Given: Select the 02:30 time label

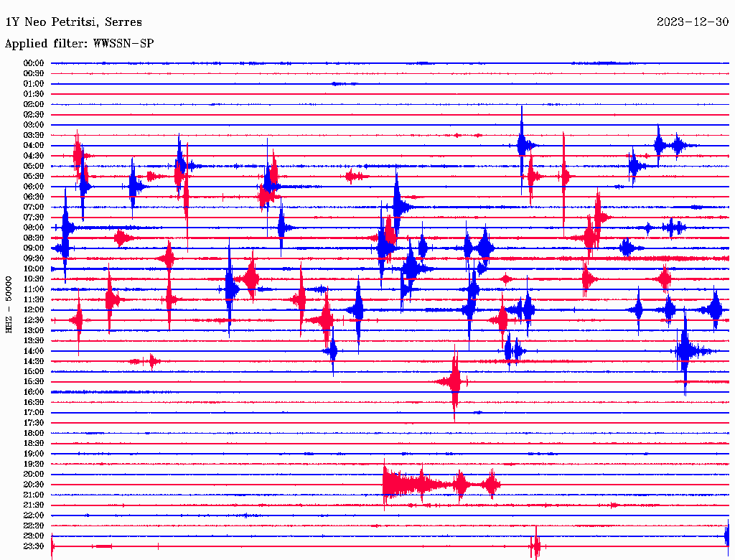Looking at the screenshot, I should click(x=34, y=114).
